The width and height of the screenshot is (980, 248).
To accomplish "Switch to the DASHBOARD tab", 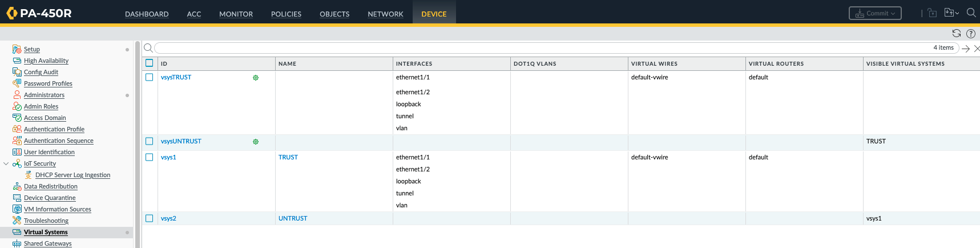I will (x=147, y=14).
